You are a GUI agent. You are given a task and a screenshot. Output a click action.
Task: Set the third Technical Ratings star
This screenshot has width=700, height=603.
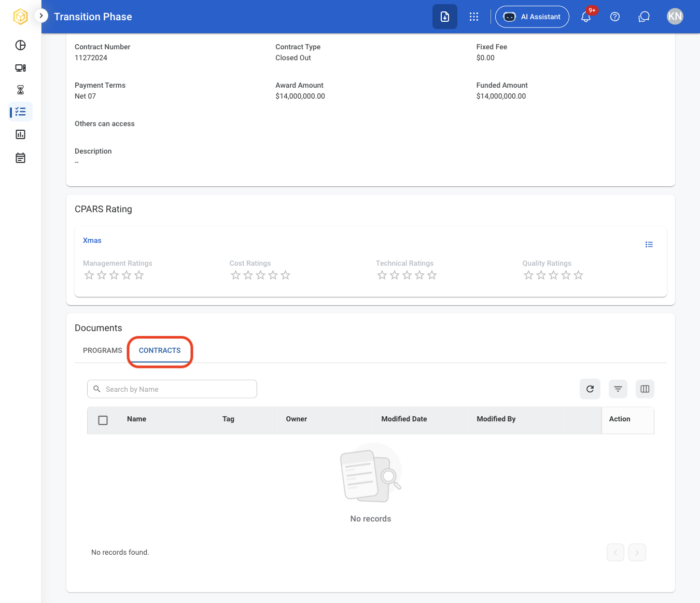tap(407, 275)
